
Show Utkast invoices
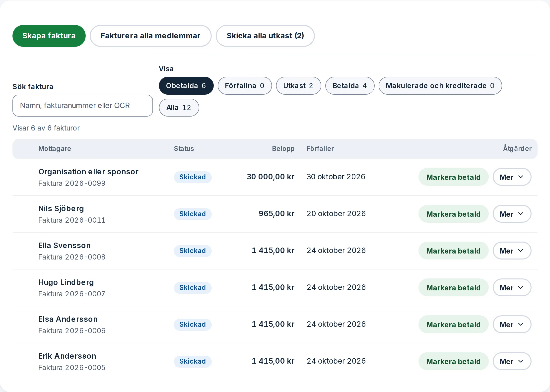click(x=298, y=86)
